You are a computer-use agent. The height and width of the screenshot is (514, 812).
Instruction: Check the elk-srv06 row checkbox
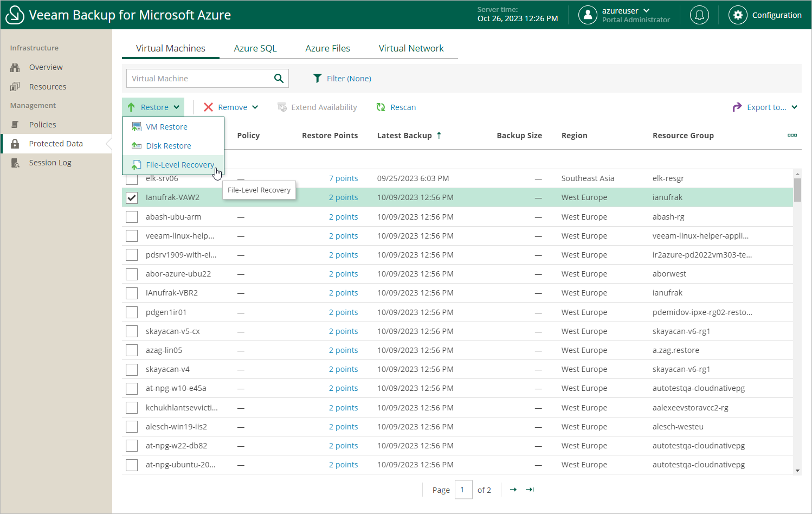pyautogui.click(x=132, y=179)
